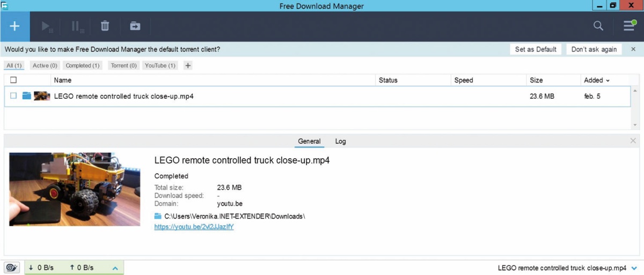Open the youtu.be video URL link
The height and width of the screenshot is (275, 644).
tap(194, 227)
